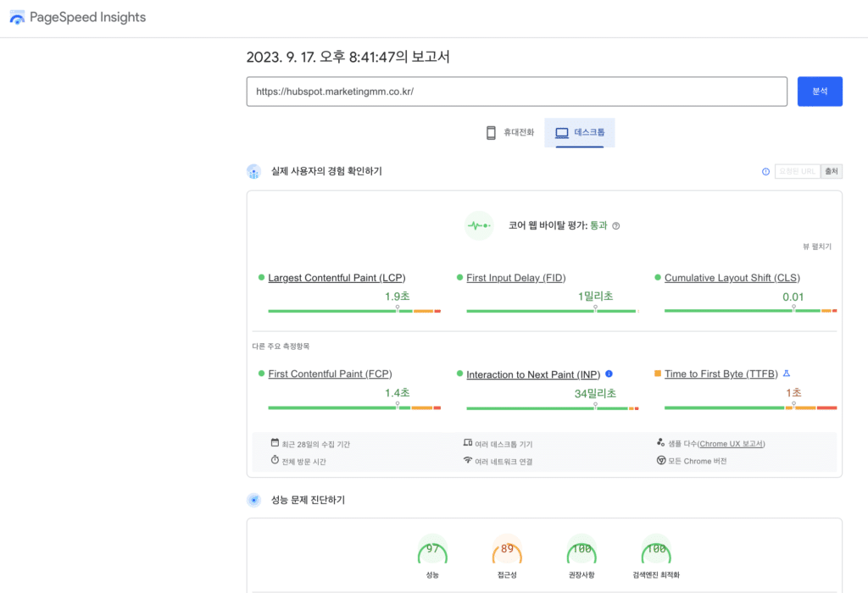Viewport: 868px width, 593px height.
Task: Select the URL scope toggle option
Action: point(797,171)
